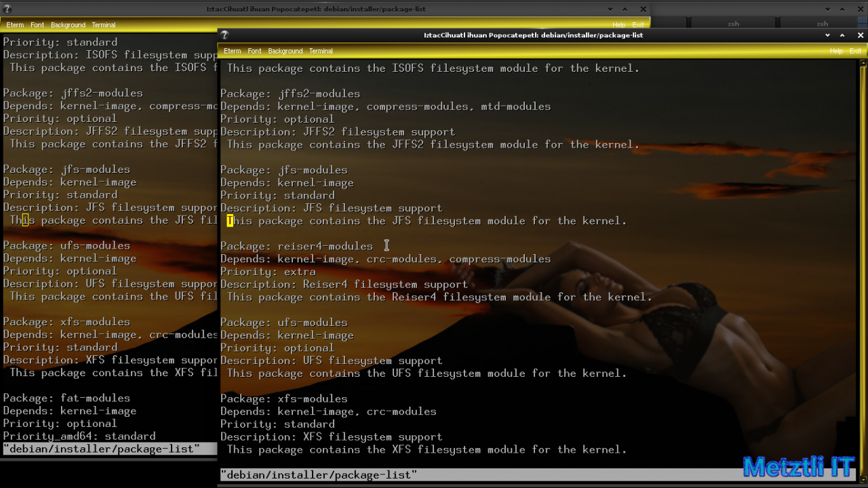Image resolution: width=868 pixels, height=488 pixels.
Task: Open the Eterm menu in the back window
Action: click(x=15, y=25)
